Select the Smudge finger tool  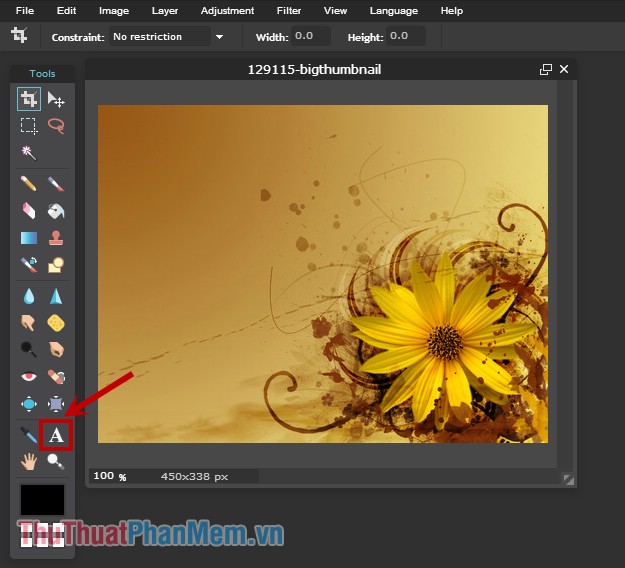[29, 323]
